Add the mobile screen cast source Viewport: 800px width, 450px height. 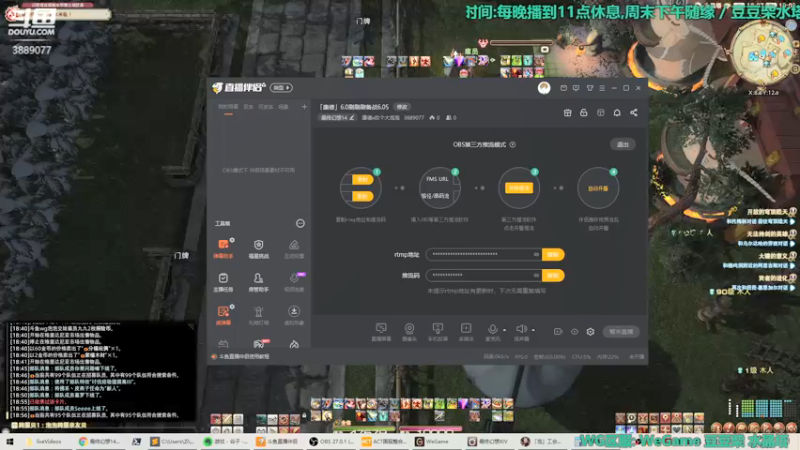pos(438,332)
